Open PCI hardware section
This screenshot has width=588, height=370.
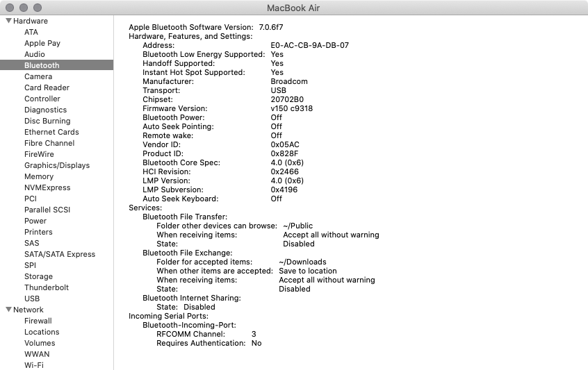pos(31,199)
